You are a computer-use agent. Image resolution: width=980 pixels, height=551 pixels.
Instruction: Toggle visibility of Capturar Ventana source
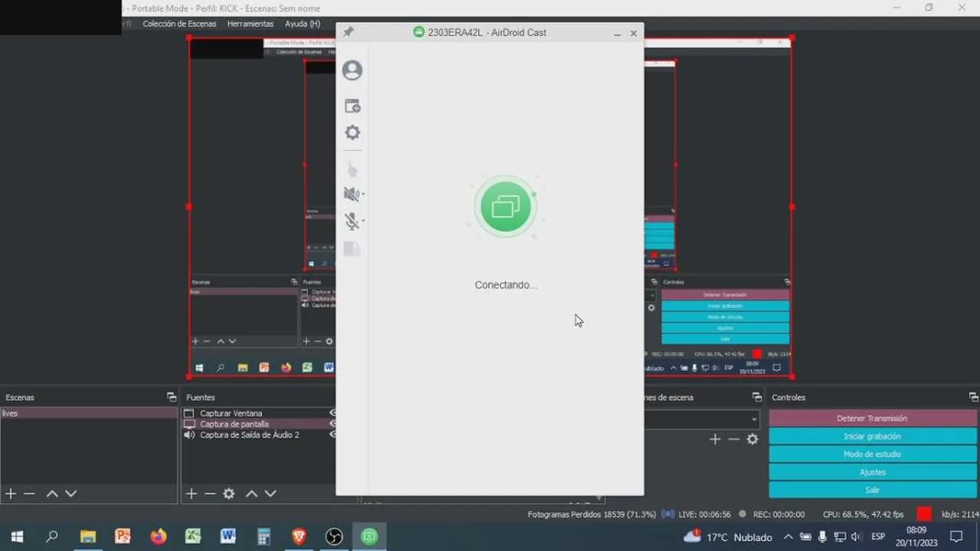pyautogui.click(x=332, y=413)
